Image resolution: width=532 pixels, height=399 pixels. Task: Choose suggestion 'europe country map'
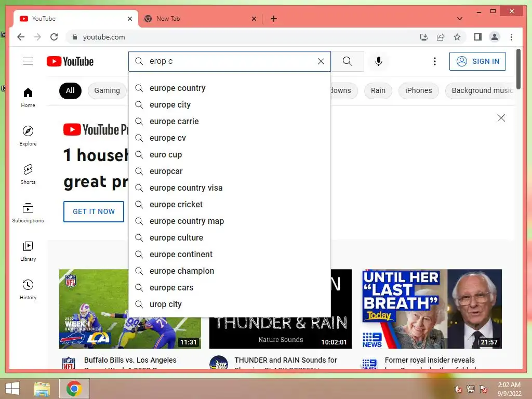pos(230,221)
